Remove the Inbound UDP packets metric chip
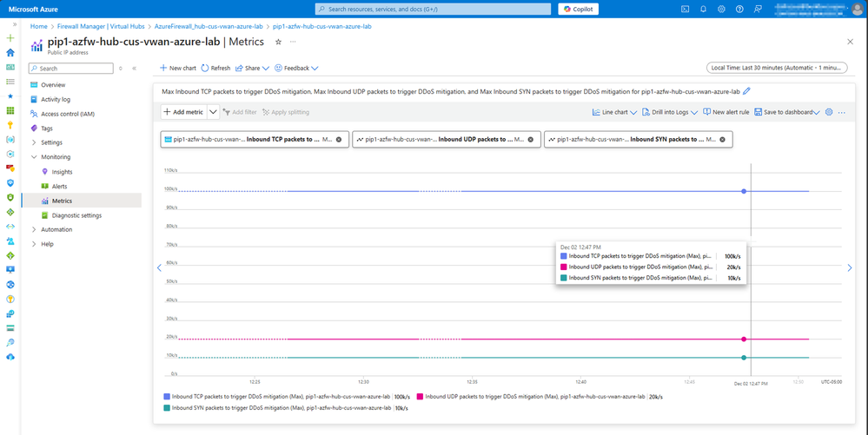This screenshot has height=435, width=868. (530, 140)
